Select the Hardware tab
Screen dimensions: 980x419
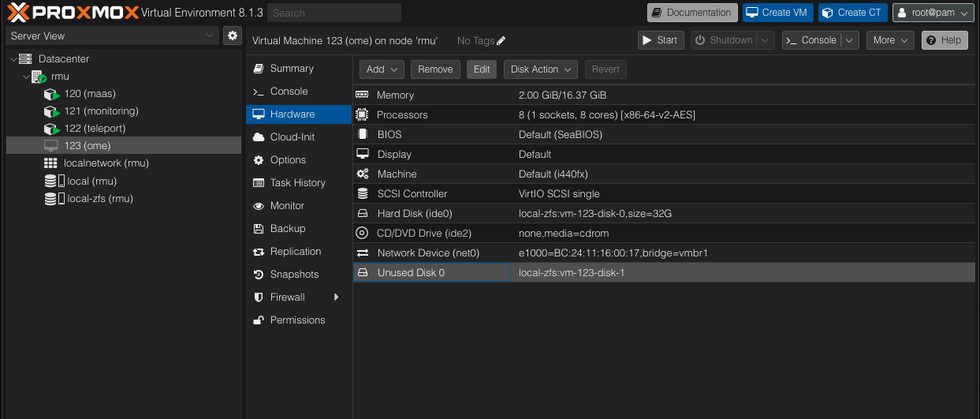[x=298, y=114]
